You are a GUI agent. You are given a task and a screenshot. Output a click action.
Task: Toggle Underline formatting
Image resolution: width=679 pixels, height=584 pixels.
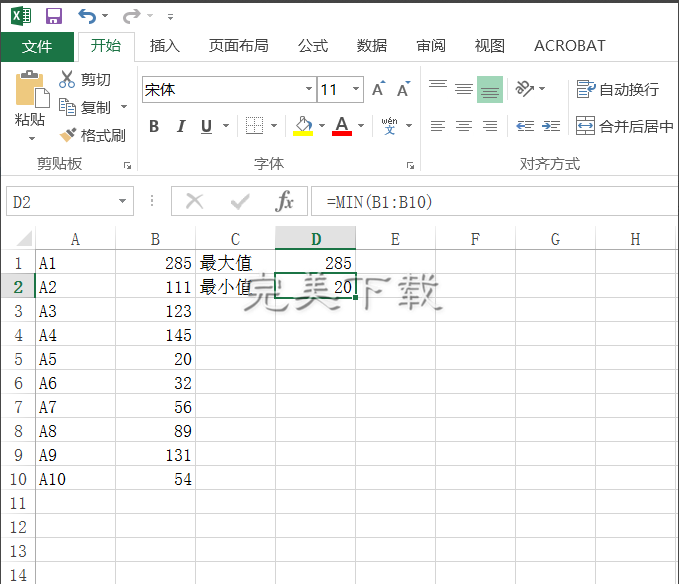click(207, 126)
